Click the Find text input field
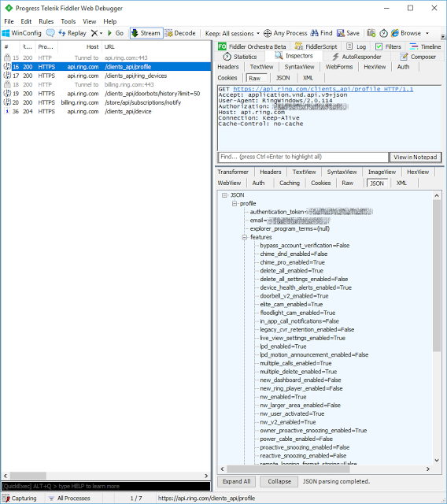 tap(303, 157)
